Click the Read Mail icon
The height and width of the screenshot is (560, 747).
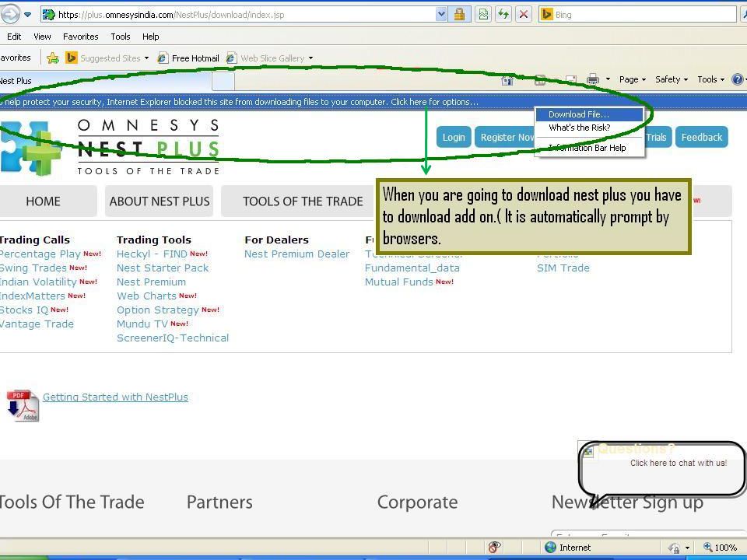coord(570,80)
